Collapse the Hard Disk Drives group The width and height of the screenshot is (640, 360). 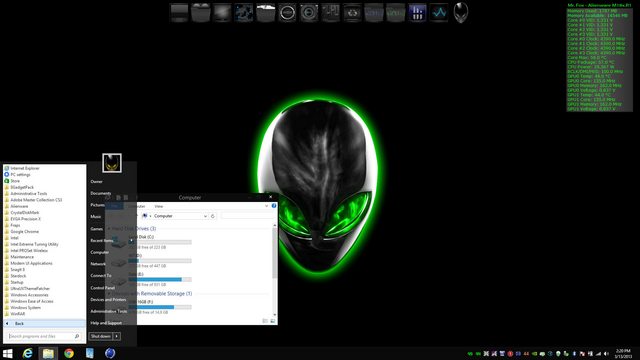click(x=109, y=229)
